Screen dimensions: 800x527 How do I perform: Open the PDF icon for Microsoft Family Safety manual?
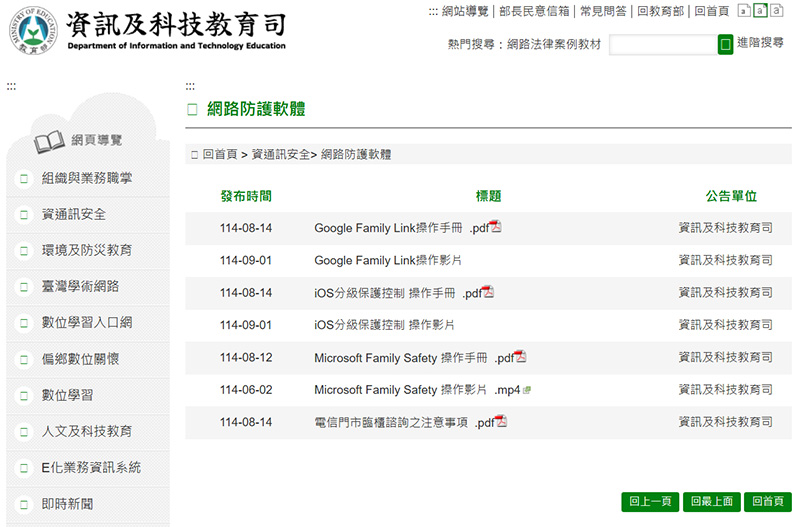520,357
